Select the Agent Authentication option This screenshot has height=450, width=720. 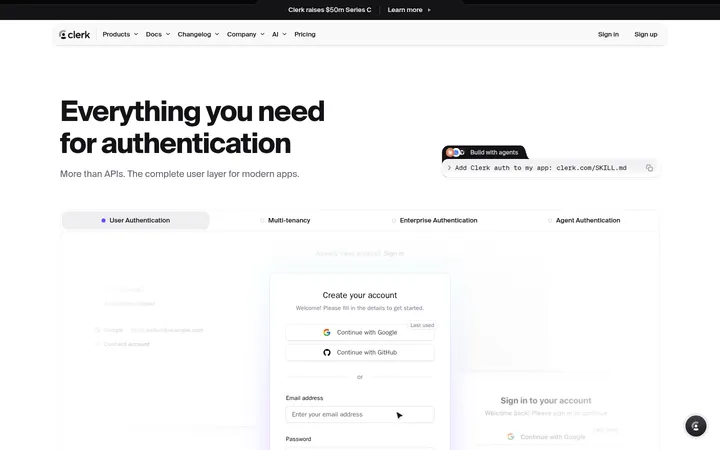pos(584,220)
